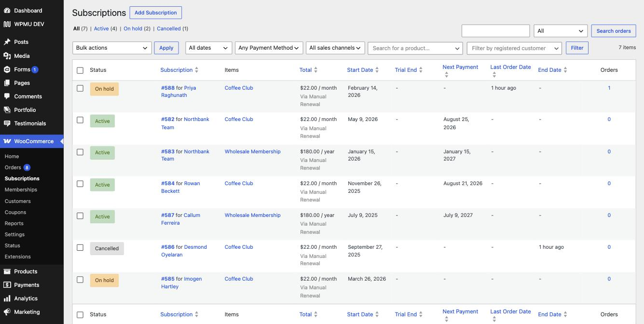
Task: Check subscription #582 Northbank Team row
Action: (80, 120)
